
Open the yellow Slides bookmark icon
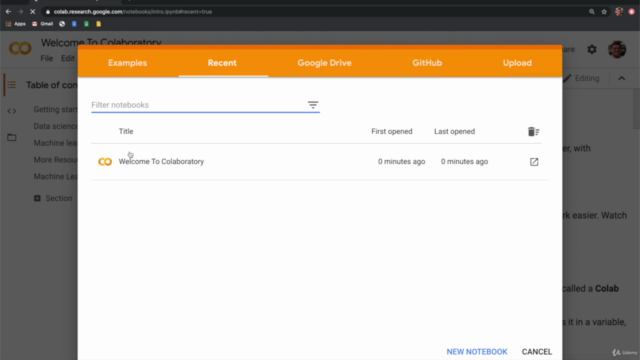point(98,24)
